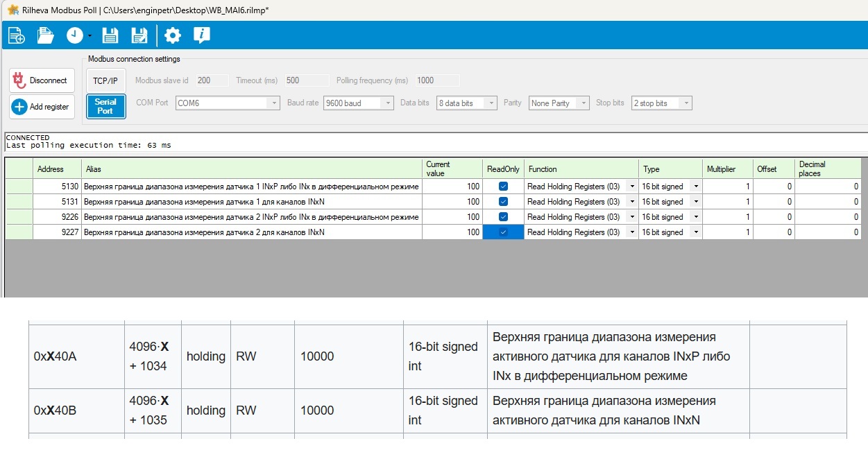The image size is (868, 475).
Task: Click the Save As floppy-with-pencil icon
Action: click(139, 35)
